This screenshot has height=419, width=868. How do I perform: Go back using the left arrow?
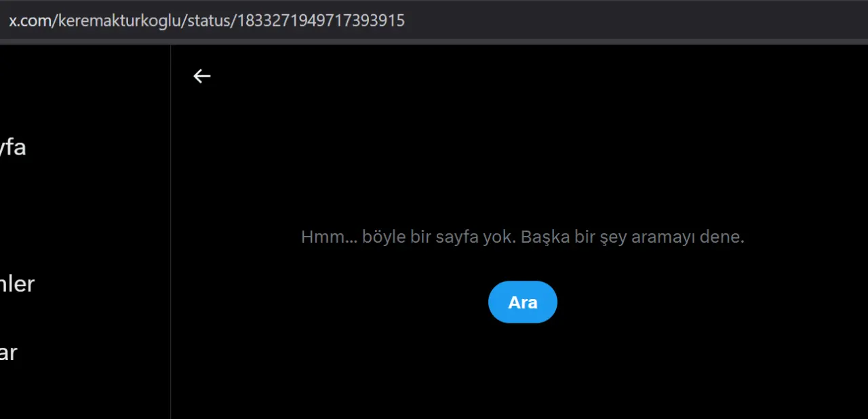[x=202, y=76]
